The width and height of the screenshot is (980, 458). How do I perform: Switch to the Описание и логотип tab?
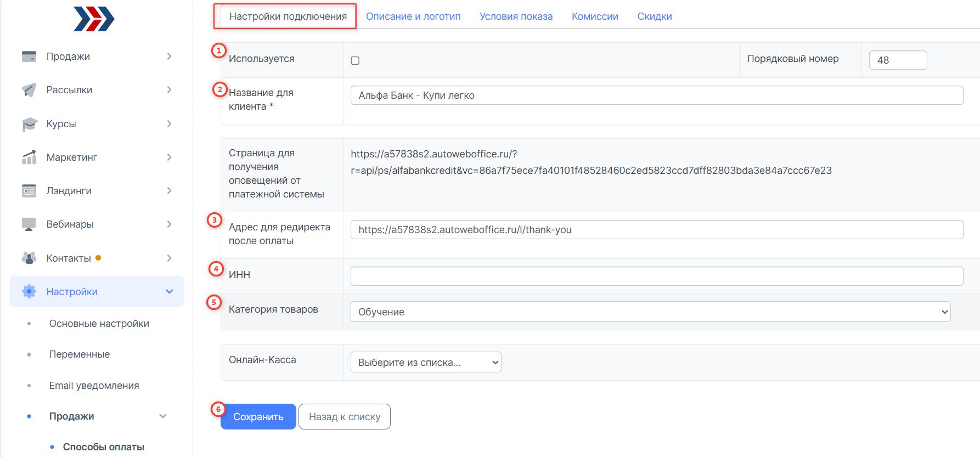tap(413, 16)
